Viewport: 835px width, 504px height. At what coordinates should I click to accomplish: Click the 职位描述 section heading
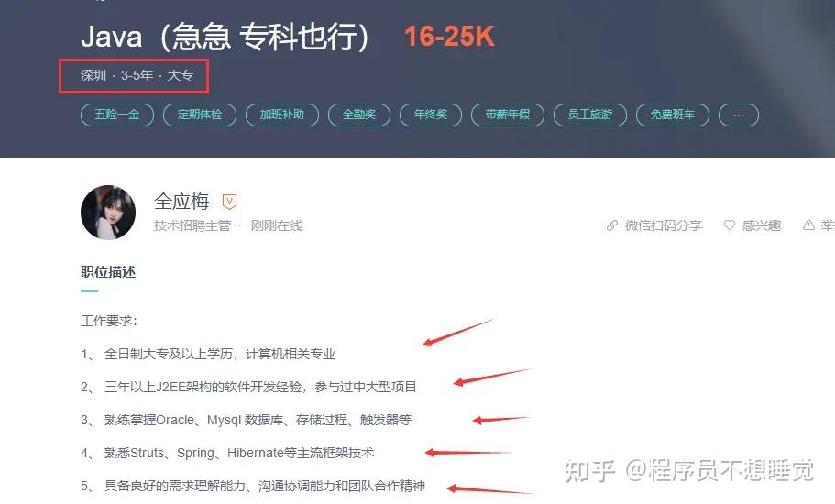click(108, 272)
